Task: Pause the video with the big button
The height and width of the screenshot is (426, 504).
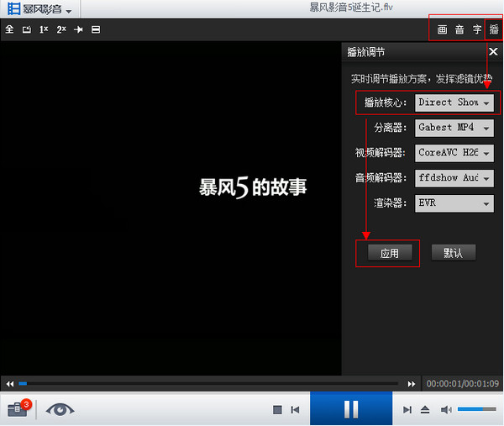Action: 351,408
